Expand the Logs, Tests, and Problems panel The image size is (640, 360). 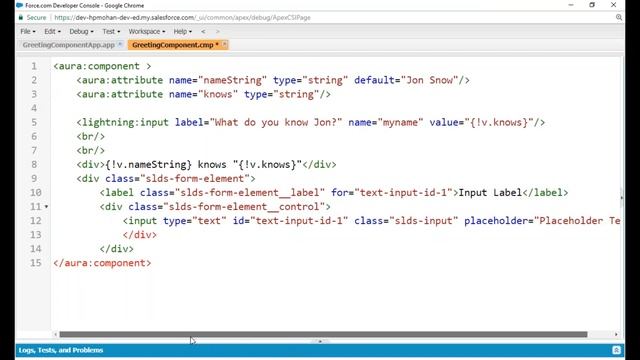(x=616, y=350)
